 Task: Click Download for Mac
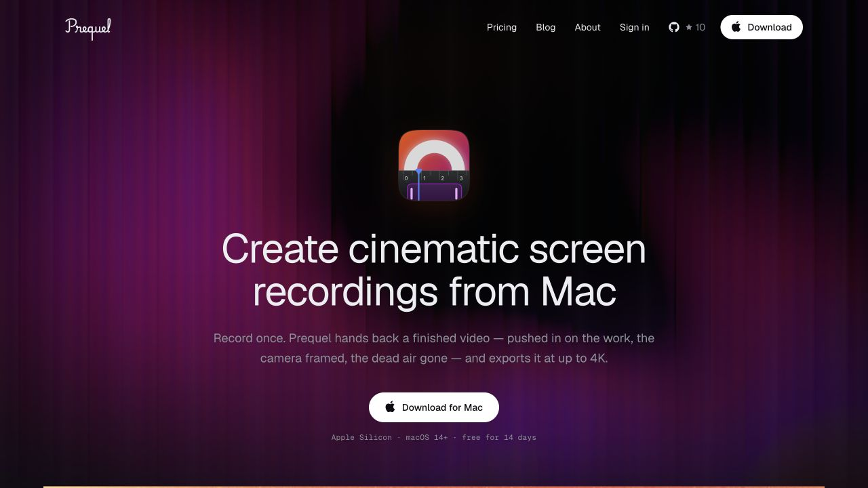click(x=434, y=407)
